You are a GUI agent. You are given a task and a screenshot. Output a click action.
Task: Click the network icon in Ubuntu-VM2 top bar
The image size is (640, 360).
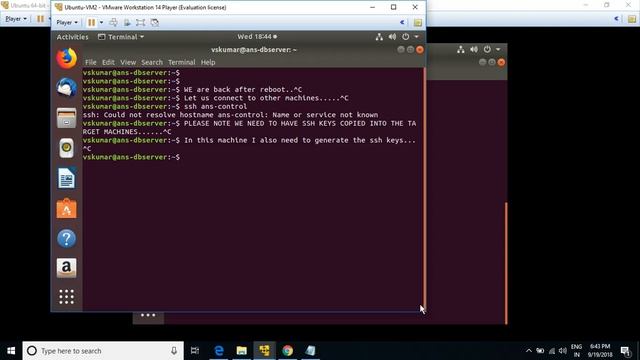point(379,37)
